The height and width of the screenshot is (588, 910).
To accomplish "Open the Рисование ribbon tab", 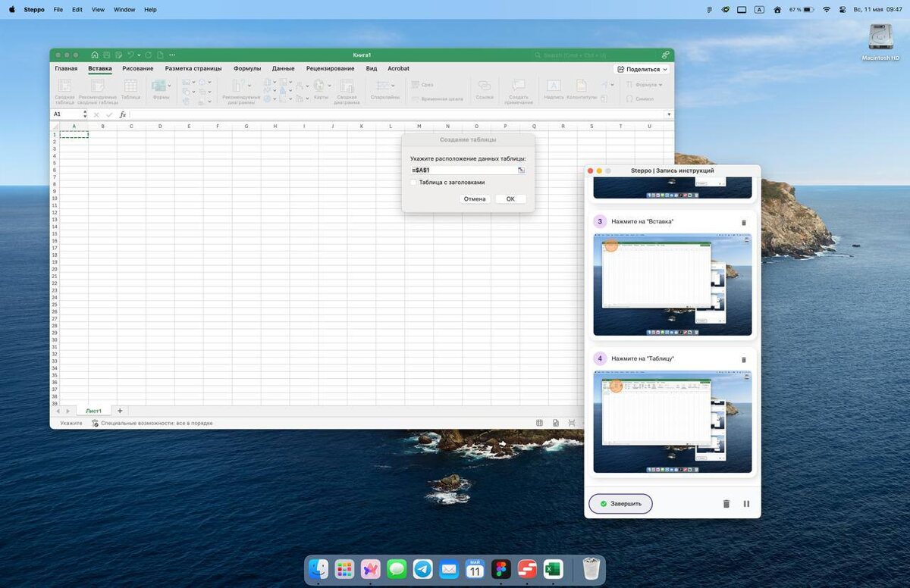I will (137, 69).
